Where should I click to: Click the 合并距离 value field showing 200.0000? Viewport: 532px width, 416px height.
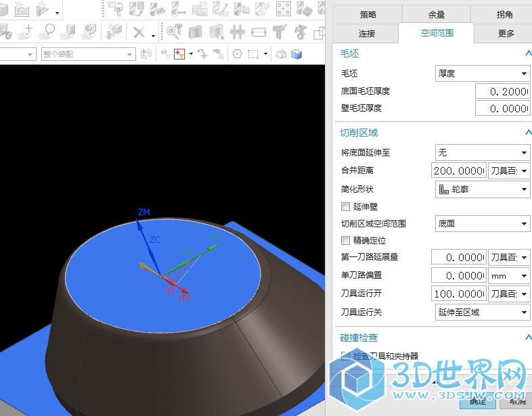[x=459, y=170]
